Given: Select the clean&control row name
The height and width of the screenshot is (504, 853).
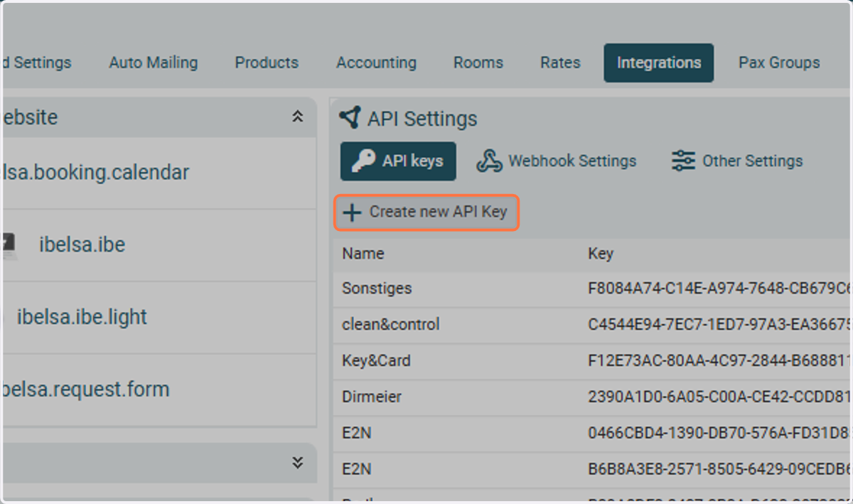Looking at the screenshot, I should click(x=391, y=325).
